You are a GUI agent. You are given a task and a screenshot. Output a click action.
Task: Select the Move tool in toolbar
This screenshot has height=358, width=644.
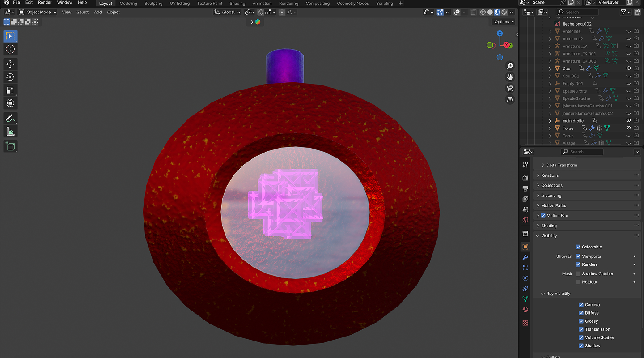[10, 64]
